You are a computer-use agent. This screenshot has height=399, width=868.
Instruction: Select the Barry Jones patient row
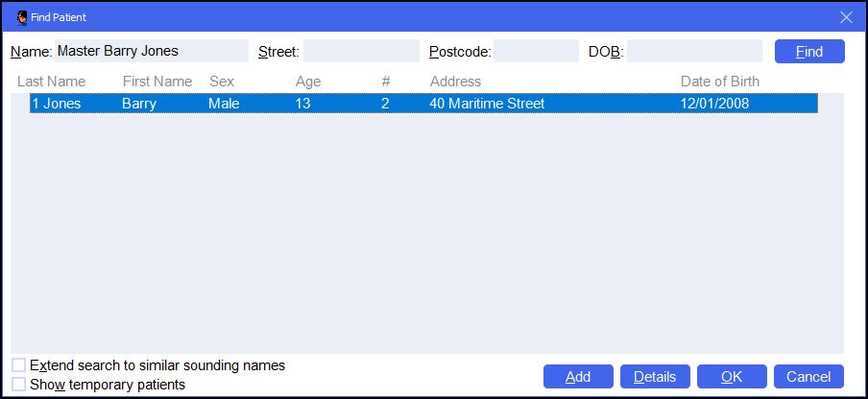coord(422,104)
